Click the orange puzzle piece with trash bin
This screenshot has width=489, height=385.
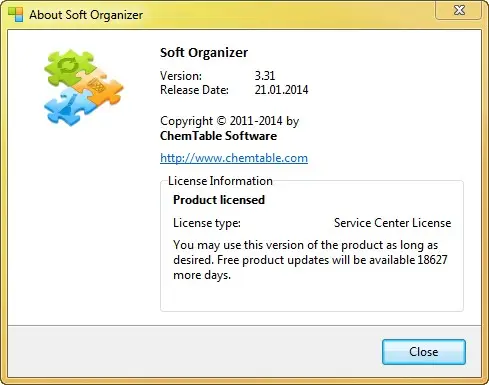pyautogui.click(x=99, y=87)
